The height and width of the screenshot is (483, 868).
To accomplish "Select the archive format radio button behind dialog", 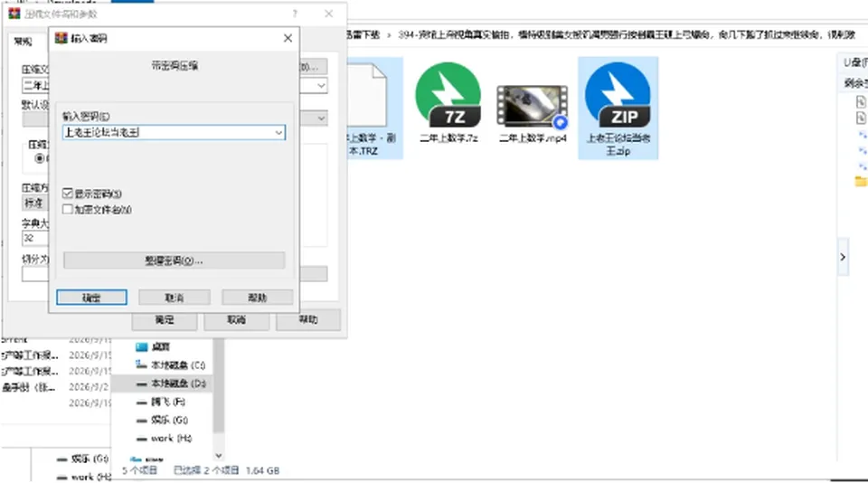I will [x=39, y=158].
